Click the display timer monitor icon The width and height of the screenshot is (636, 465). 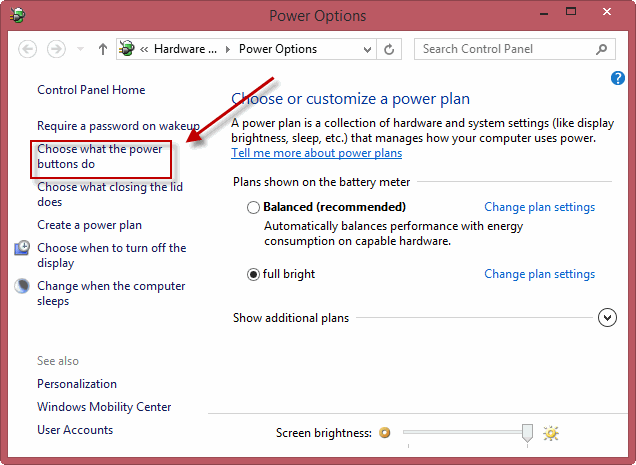pos(22,248)
